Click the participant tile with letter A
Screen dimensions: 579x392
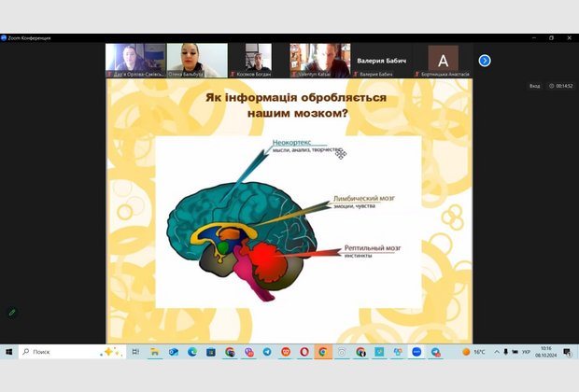[444, 60]
